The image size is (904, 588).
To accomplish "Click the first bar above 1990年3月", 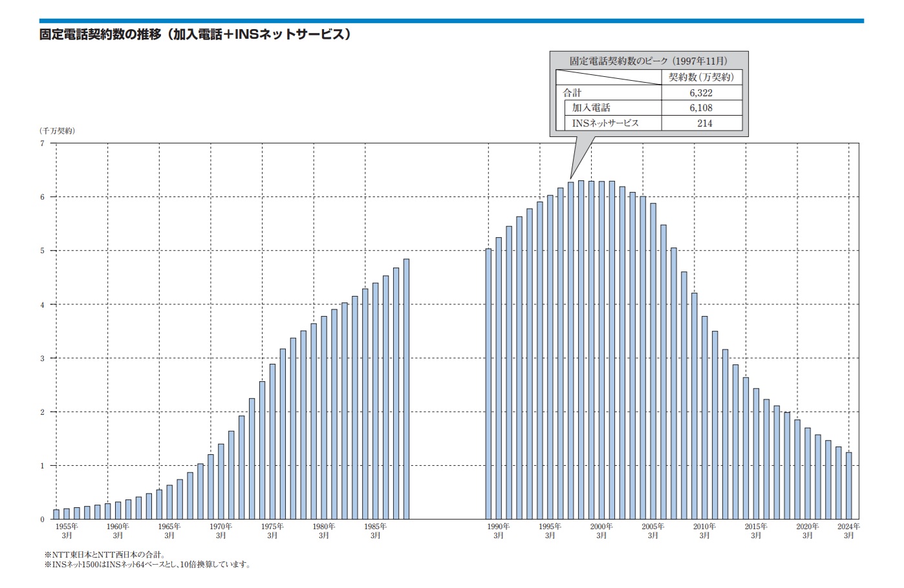I will coord(488,384).
